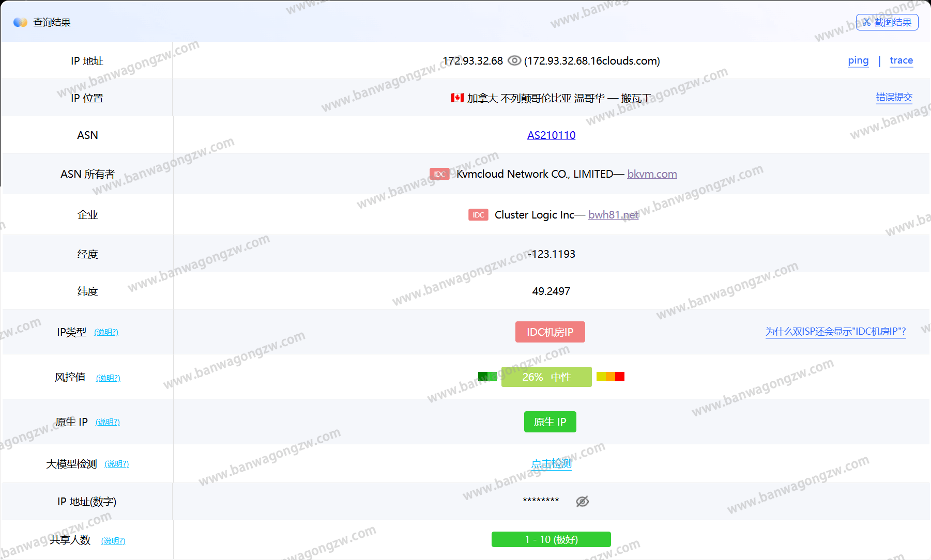Click the IDC badge beside Kvmcloud Network
The width and height of the screenshot is (931, 560).
tap(439, 174)
